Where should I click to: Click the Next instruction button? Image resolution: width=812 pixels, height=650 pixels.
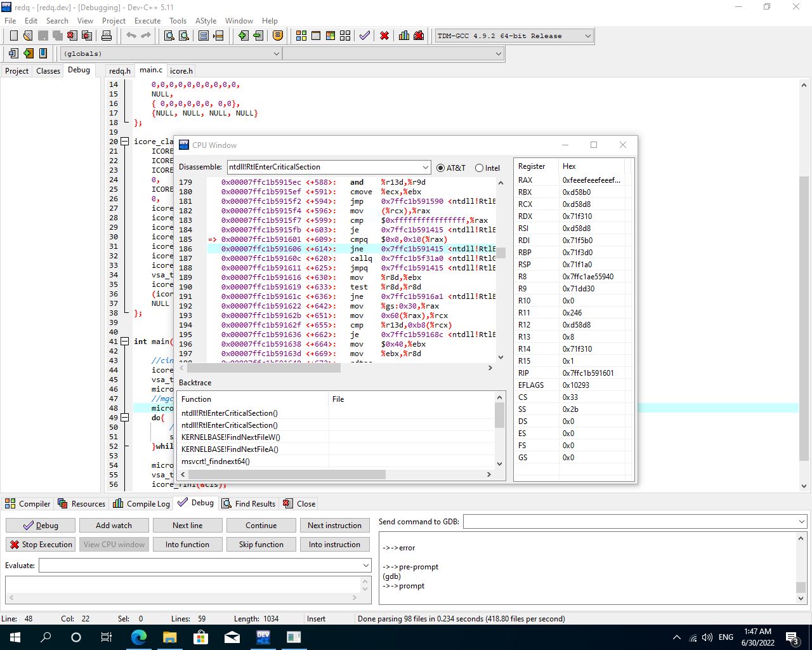coord(334,526)
